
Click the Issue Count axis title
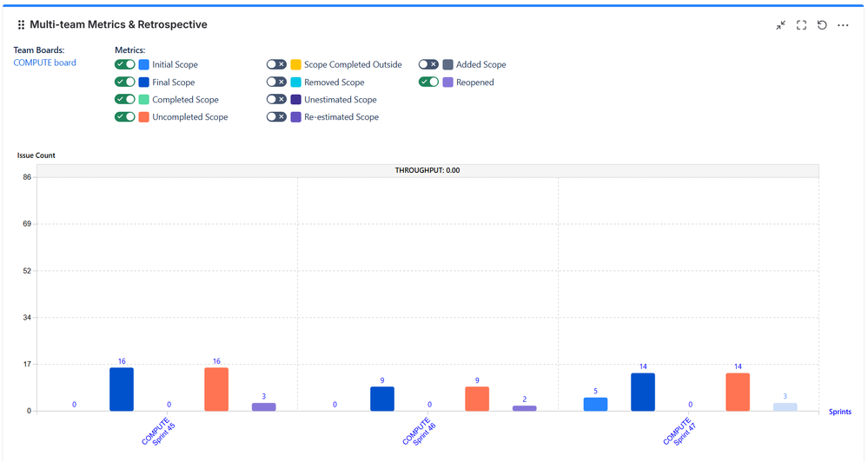click(36, 155)
